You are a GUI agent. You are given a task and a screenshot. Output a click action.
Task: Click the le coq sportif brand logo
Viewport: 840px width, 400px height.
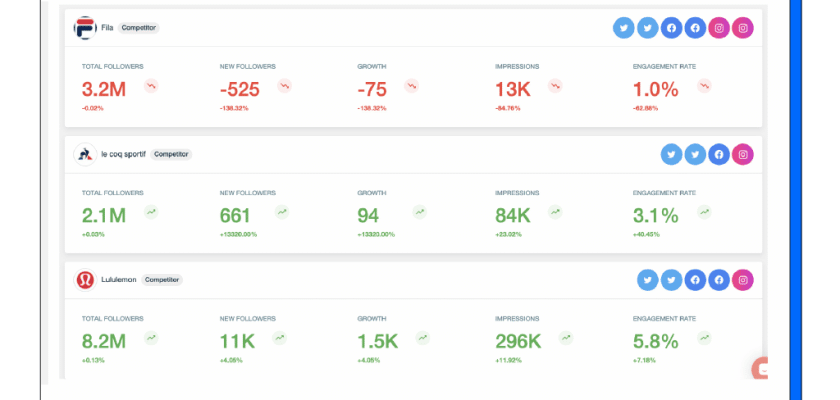tap(85, 154)
